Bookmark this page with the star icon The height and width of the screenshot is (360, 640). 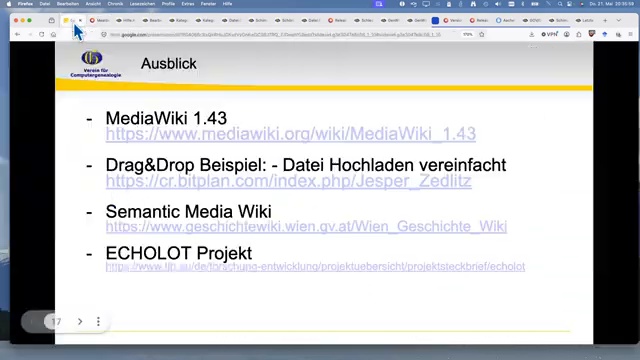(x=482, y=35)
